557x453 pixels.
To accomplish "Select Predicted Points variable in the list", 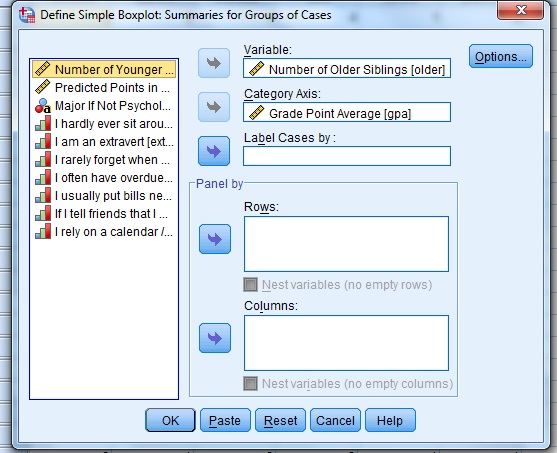I will click(104, 87).
